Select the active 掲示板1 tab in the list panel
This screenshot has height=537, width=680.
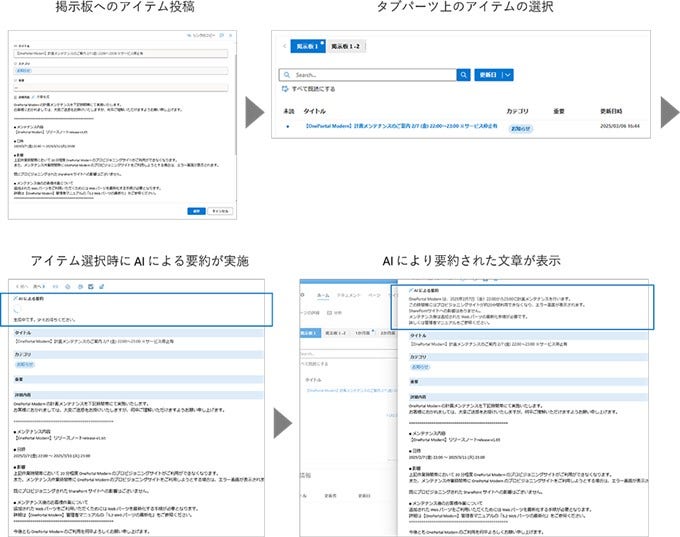307,46
